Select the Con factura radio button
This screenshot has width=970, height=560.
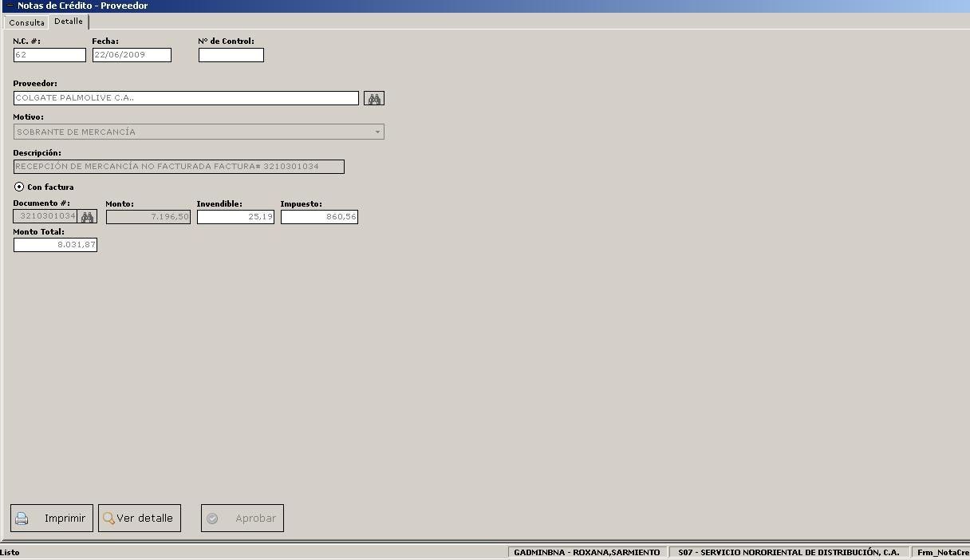click(19, 187)
